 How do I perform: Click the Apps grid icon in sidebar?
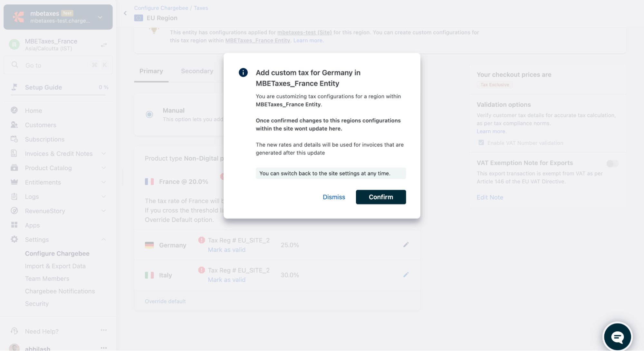[14, 225]
